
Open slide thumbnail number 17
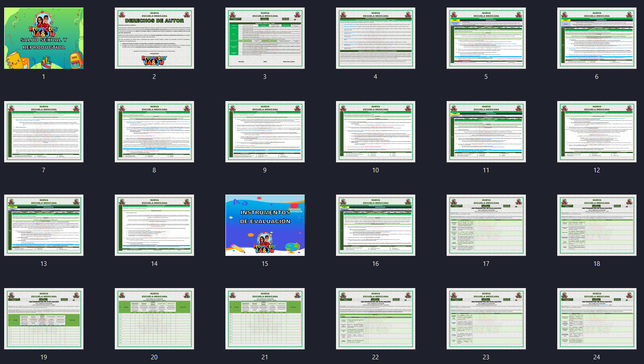click(486, 225)
